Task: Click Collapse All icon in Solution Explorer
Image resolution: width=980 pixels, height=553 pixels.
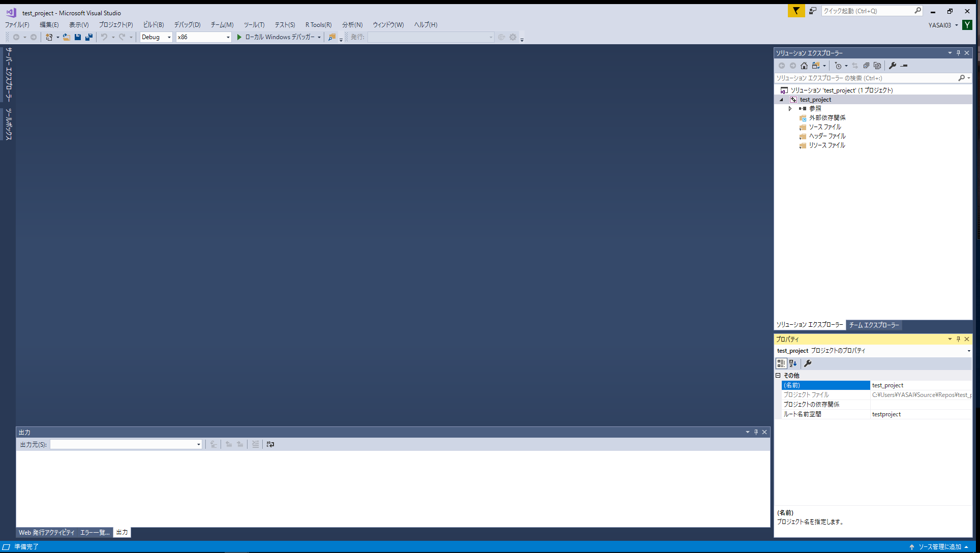Action: (x=866, y=66)
